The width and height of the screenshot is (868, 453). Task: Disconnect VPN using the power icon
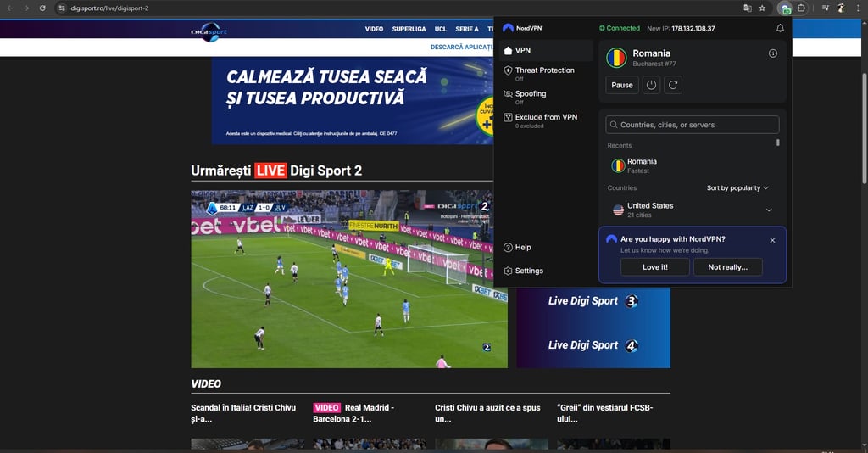pos(651,86)
